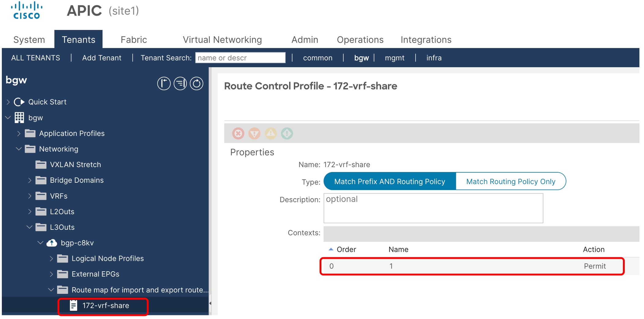The image size is (644, 319).
Task: Click the navigation pane first circular toolbar icon
Action: coord(164,83)
